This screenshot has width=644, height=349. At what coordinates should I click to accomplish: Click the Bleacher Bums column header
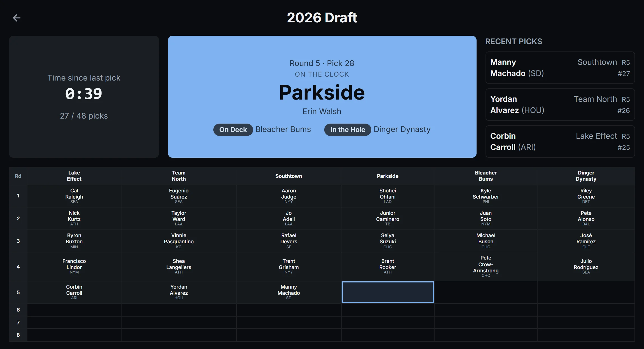pyautogui.click(x=486, y=176)
